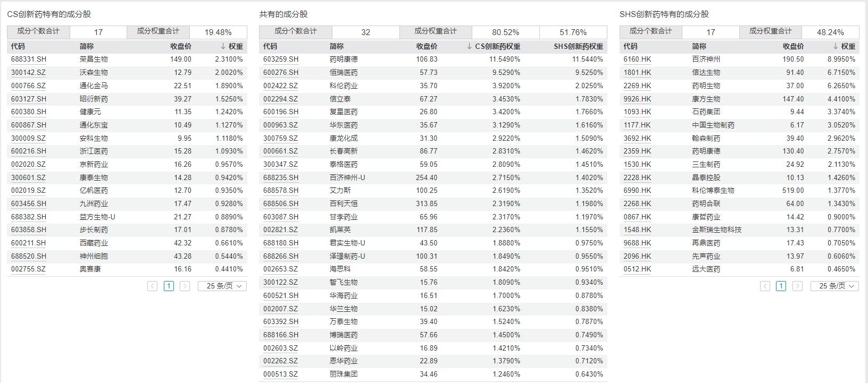Screen dimensions: 868x383
Task: Open stock code 688382.SH
Action: click(x=29, y=217)
